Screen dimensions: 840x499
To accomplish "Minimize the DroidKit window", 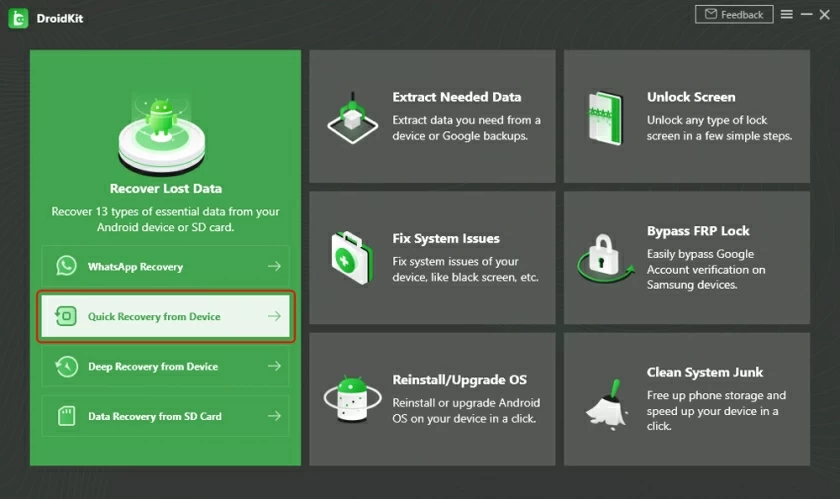I will pyautogui.click(x=807, y=15).
